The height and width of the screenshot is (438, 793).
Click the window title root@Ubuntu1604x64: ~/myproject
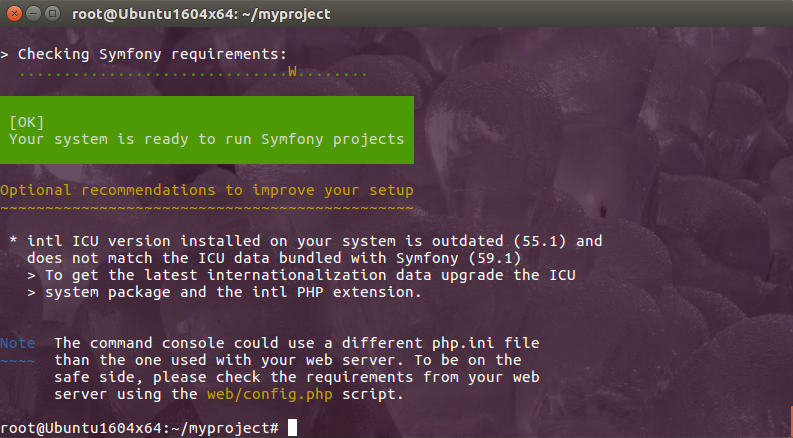201,14
